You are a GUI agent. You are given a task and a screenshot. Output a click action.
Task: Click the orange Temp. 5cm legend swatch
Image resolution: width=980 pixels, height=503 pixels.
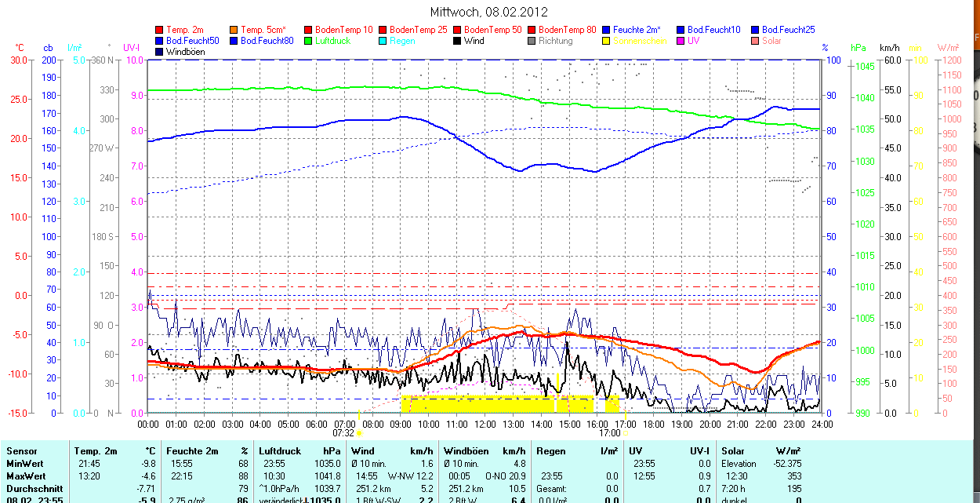(x=234, y=30)
